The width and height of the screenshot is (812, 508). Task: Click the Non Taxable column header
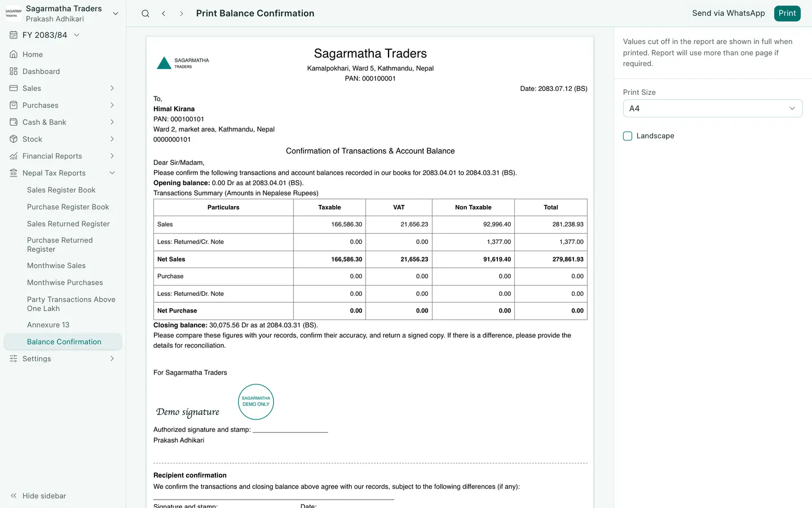[473, 208]
